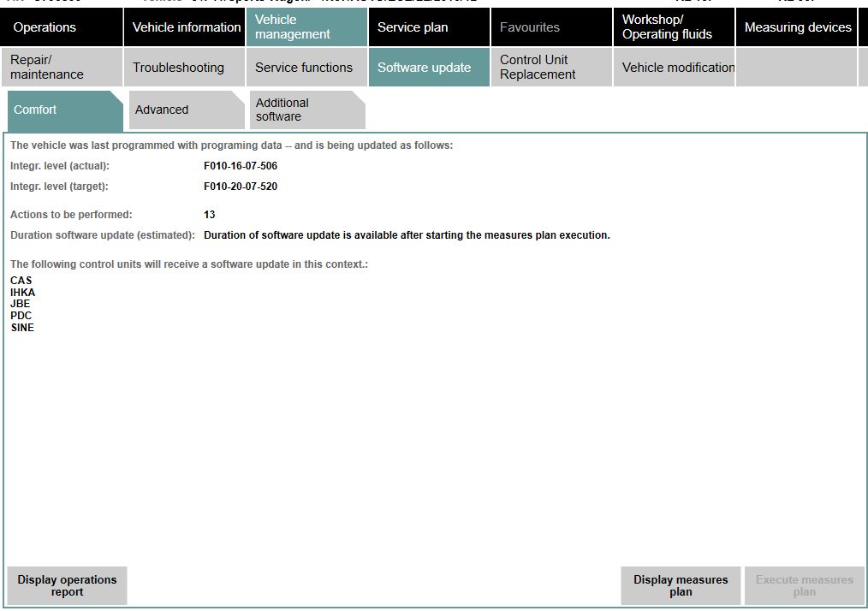Click 'Duration software update (estimated):' label

(103, 235)
